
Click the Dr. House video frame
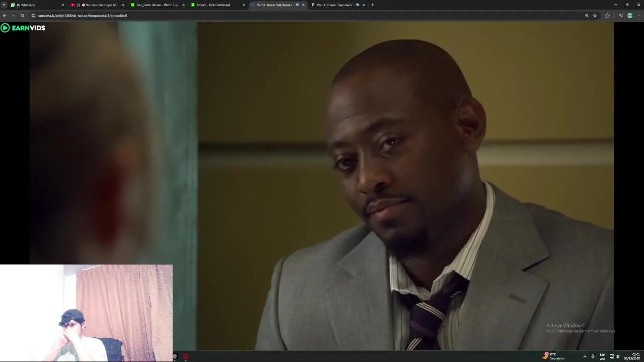321,185
